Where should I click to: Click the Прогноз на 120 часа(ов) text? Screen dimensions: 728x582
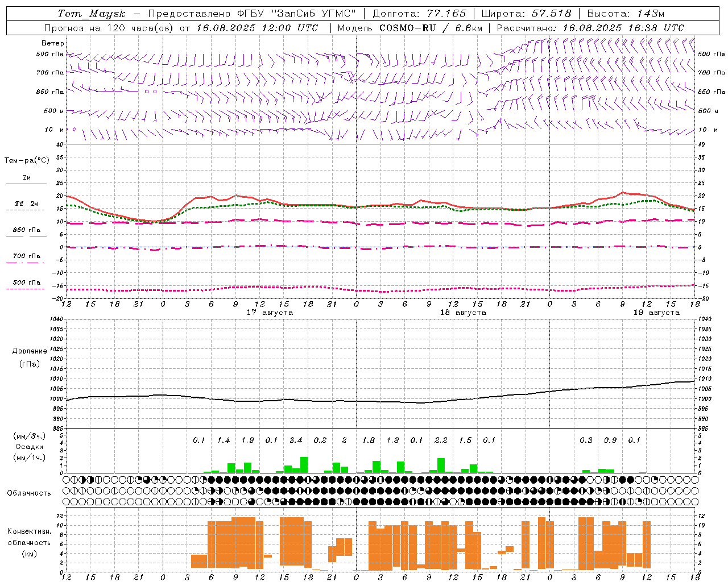pyautogui.click(x=110, y=28)
